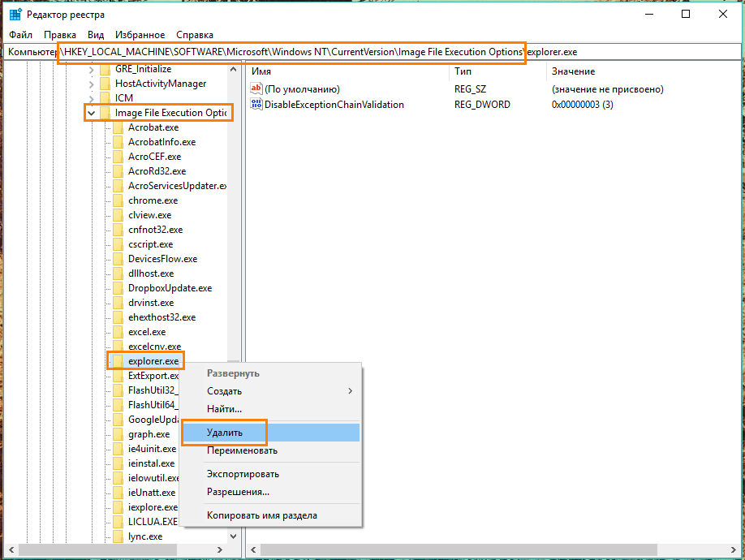Click the excel.exe folder icon
The width and height of the screenshot is (745, 560).
click(x=118, y=332)
